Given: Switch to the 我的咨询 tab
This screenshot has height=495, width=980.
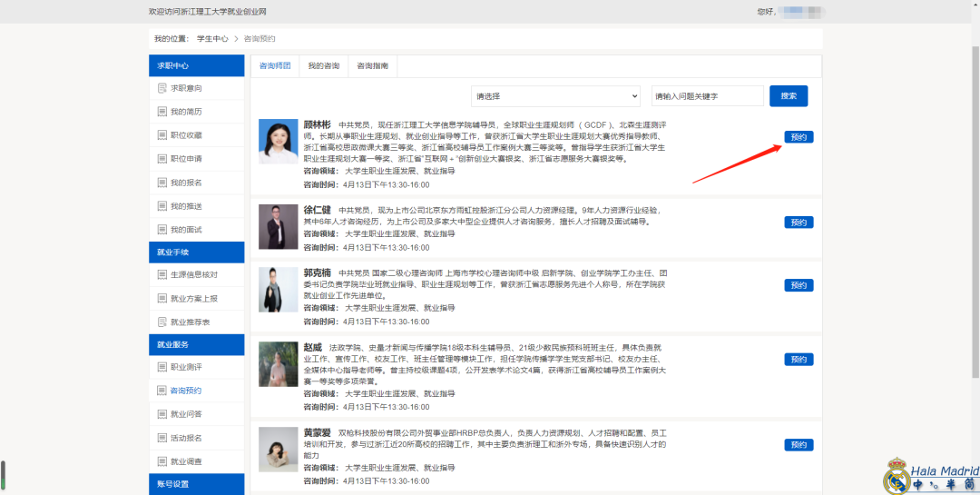Looking at the screenshot, I should point(323,66).
